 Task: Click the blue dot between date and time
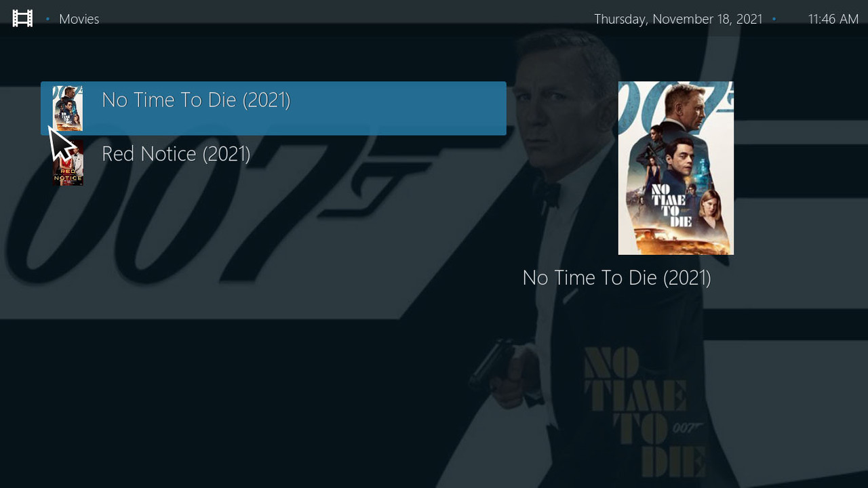pyautogui.click(x=774, y=19)
